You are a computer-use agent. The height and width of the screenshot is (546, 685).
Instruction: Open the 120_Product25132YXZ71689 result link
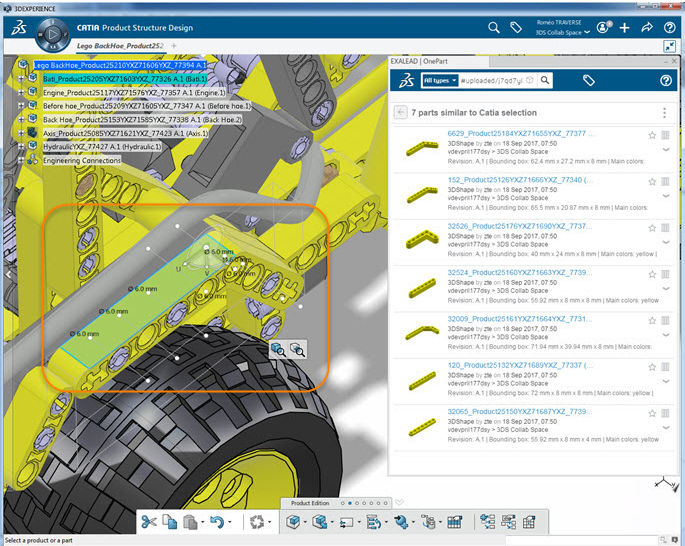click(x=519, y=365)
